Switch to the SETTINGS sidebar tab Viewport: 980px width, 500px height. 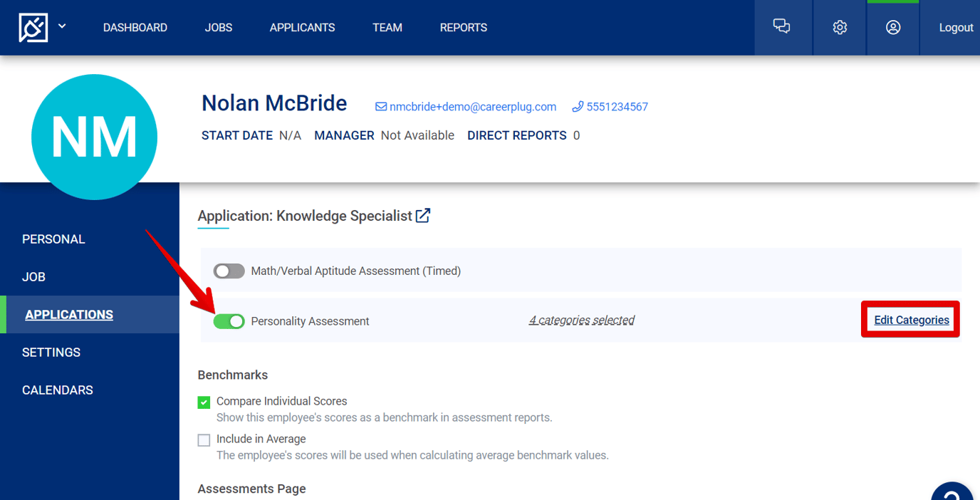tap(51, 352)
